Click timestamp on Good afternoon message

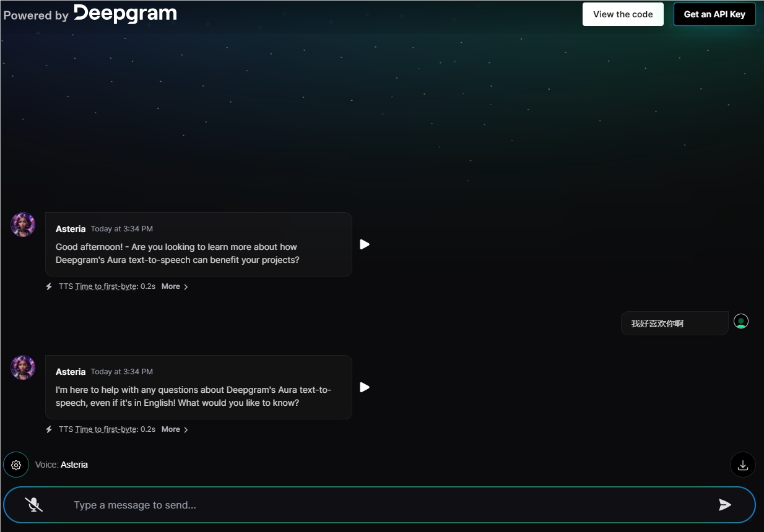pos(122,229)
